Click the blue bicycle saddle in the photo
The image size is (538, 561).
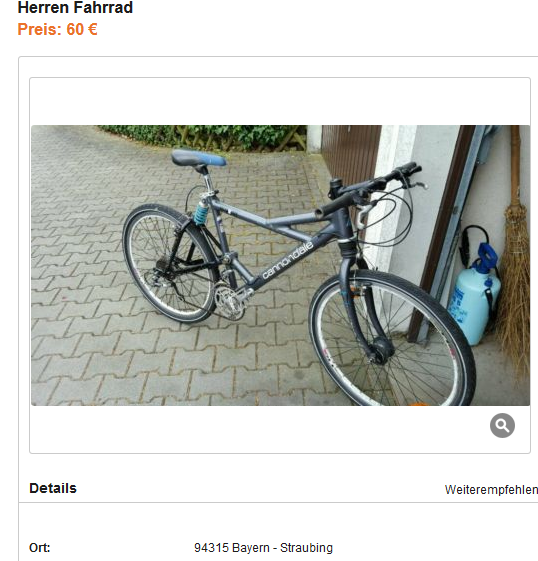point(199,158)
